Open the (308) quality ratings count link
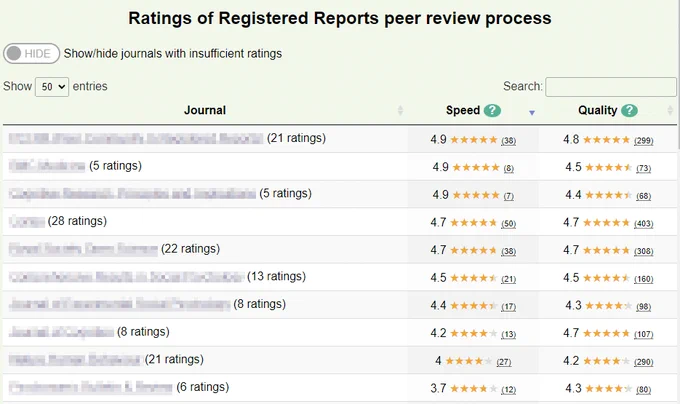680x404 pixels. coord(644,251)
